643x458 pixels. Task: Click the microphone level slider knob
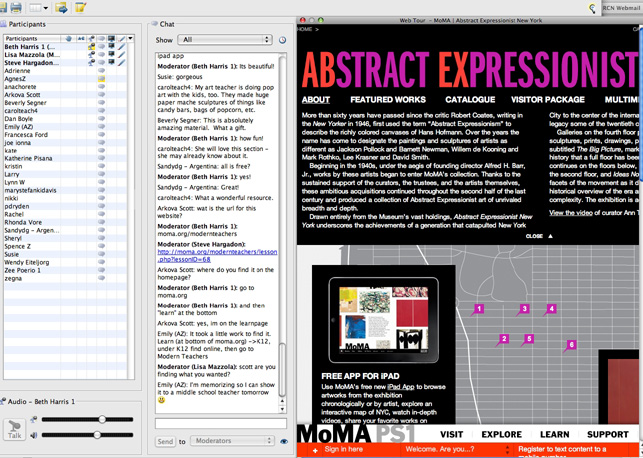(102, 419)
